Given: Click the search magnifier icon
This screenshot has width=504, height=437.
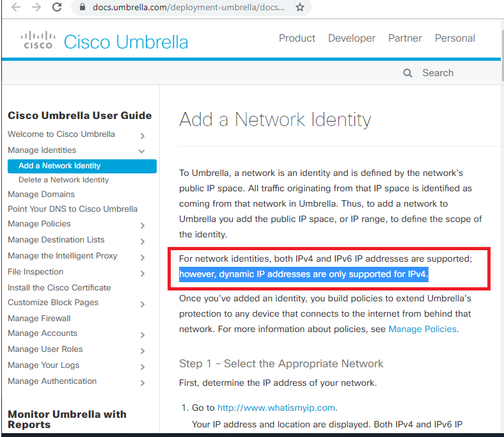Looking at the screenshot, I should (x=407, y=73).
